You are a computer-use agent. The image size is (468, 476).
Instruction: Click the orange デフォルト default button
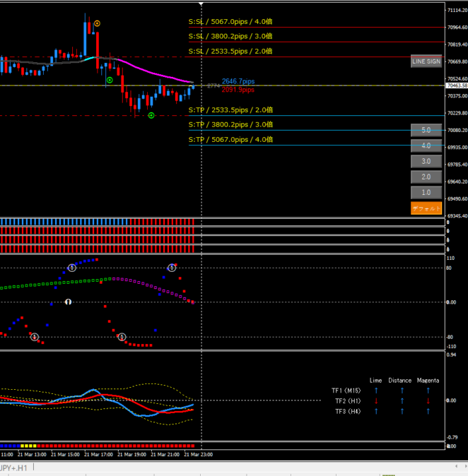pyautogui.click(x=426, y=208)
